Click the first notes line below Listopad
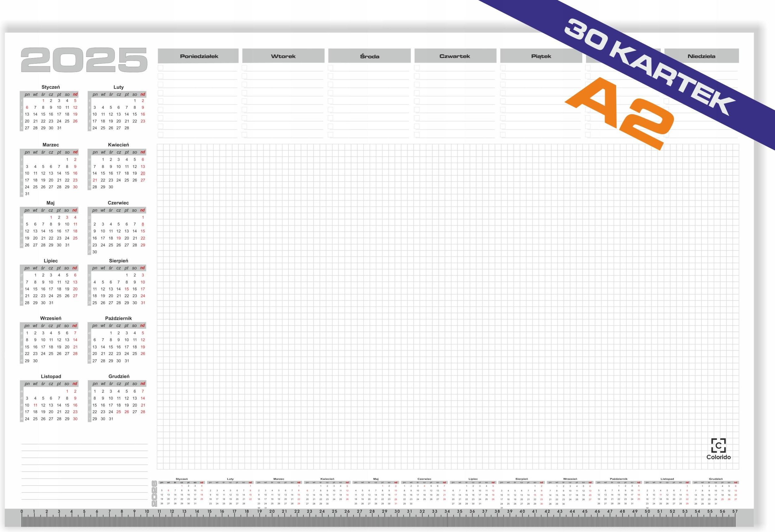Image resolution: width=775 pixels, height=532 pixels. coord(85,444)
